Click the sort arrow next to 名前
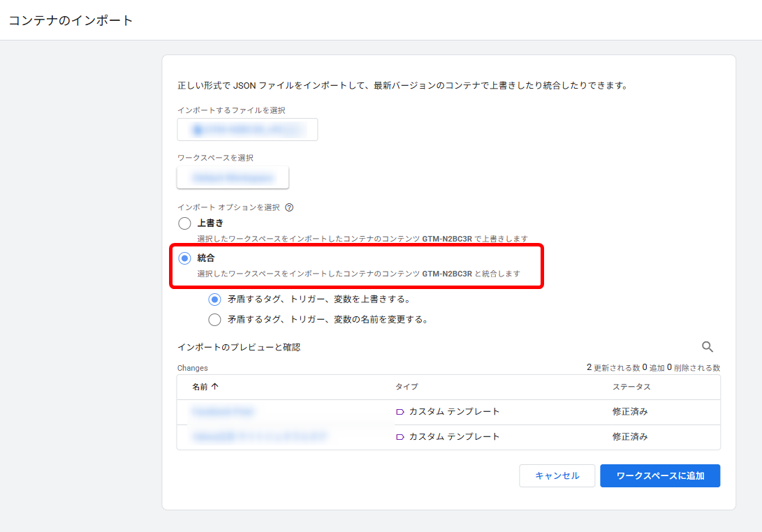 [x=215, y=387]
